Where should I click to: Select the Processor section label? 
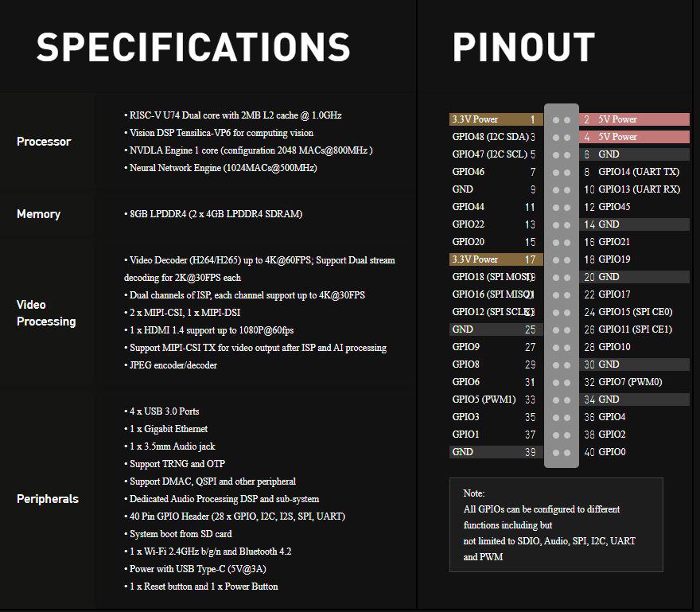[44, 142]
